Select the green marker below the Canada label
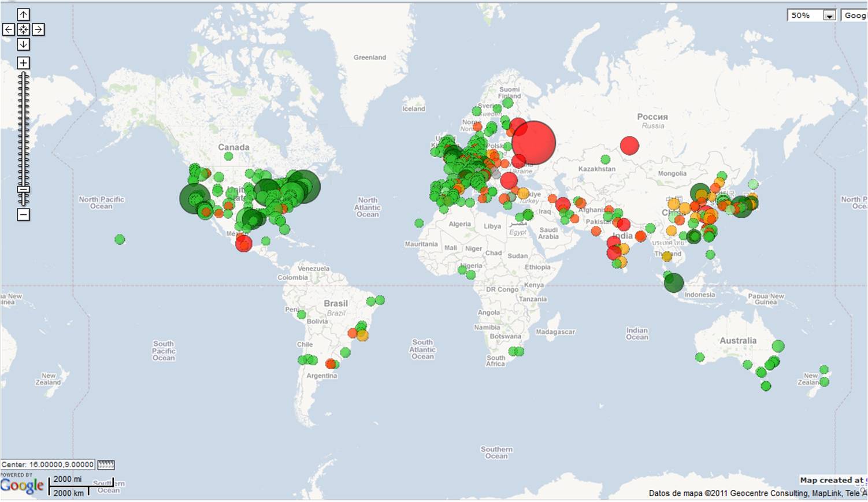 click(228, 156)
